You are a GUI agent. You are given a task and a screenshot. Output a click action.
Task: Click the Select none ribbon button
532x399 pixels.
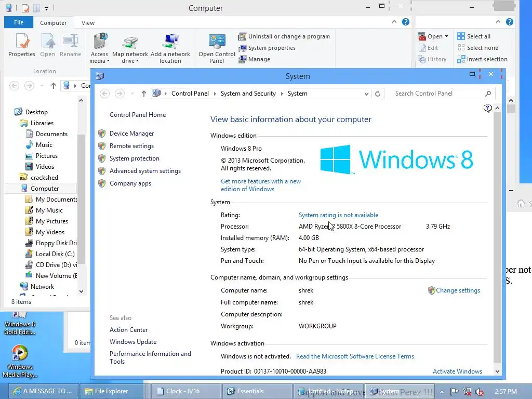478,48
